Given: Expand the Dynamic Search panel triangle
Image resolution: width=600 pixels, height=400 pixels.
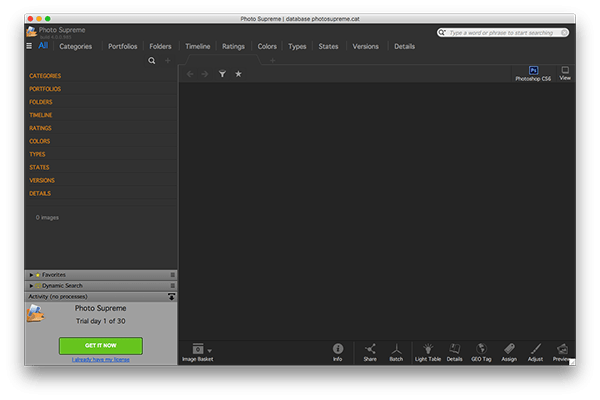Looking at the screenshot, I should point(31,286).
